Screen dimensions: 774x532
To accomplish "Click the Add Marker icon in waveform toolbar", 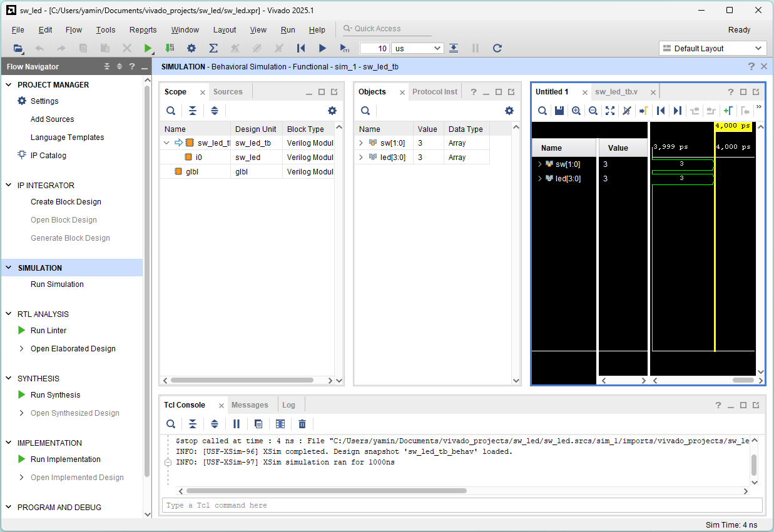I will [728, 111].
